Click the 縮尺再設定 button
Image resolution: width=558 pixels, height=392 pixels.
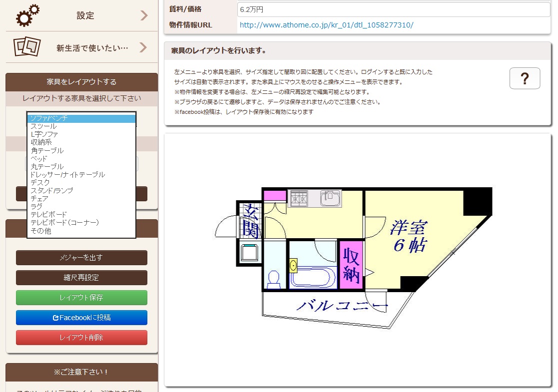[81, 278]
